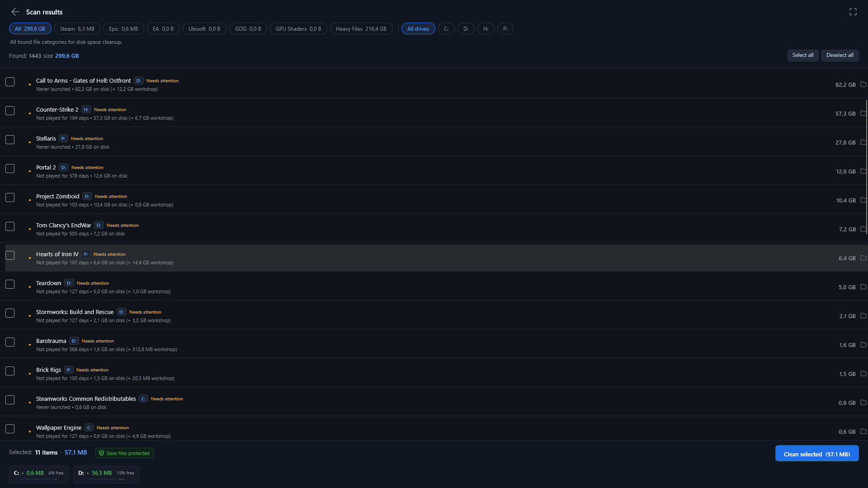Click the Scan results heading

point(44,12)
